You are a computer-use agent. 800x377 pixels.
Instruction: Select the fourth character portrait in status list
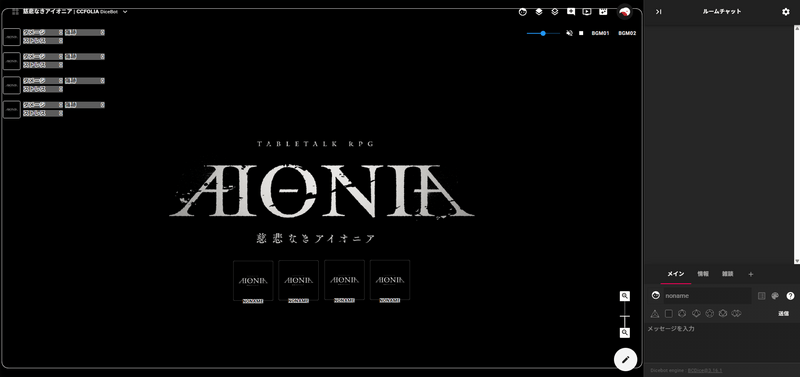point(12,110)
